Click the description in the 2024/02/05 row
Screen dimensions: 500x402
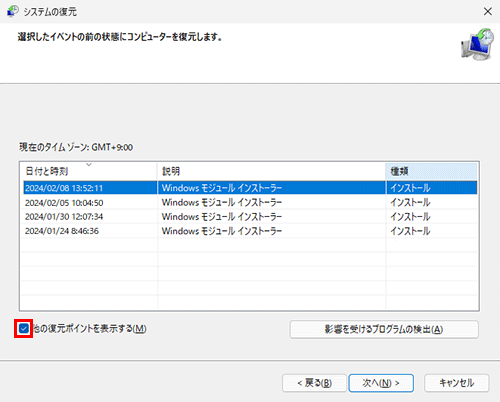tap(222, 202)
